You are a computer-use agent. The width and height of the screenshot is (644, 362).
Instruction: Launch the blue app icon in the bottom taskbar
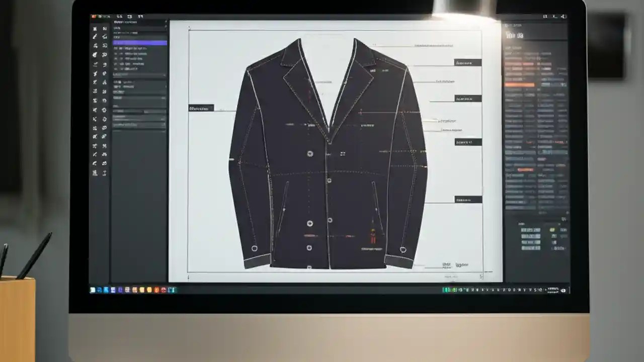click(106, 290)
